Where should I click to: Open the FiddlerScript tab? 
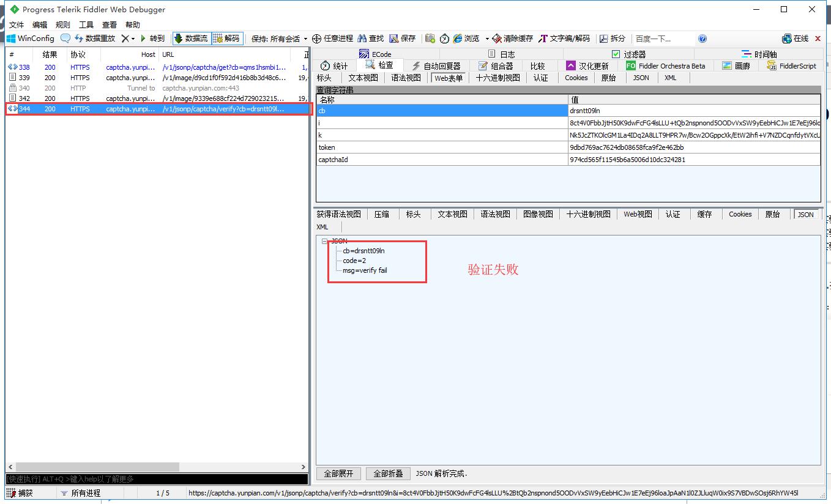[791, 65]
